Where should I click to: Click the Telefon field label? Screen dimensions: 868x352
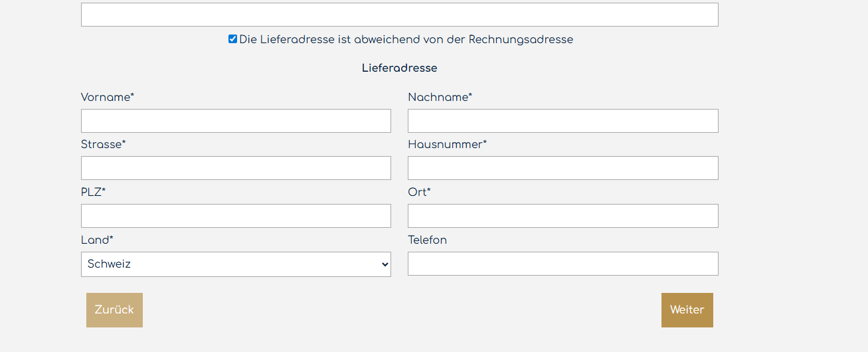(427, 240)
